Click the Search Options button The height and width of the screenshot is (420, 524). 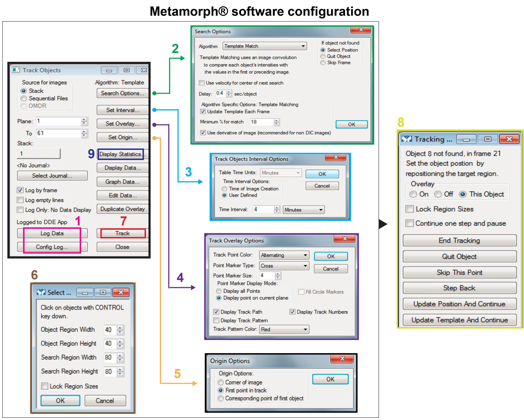[122, 93]
